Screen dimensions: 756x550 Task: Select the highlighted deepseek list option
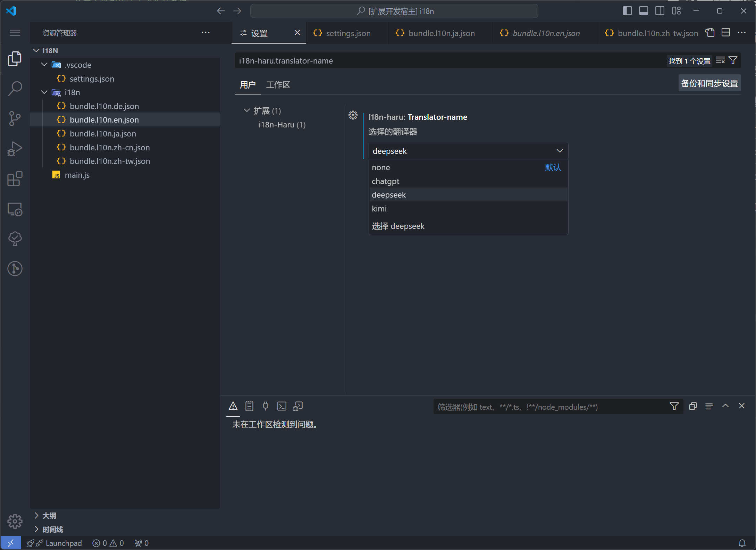click(x=468, y=195)
